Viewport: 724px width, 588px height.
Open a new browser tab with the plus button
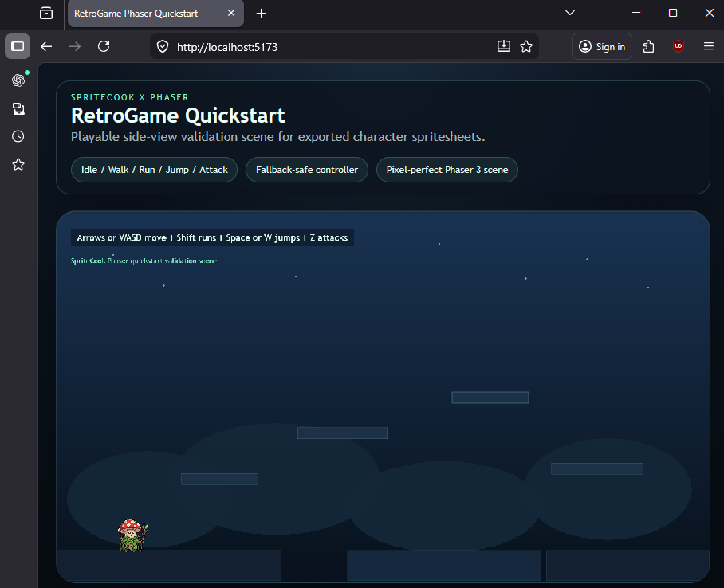click(261, 13)
